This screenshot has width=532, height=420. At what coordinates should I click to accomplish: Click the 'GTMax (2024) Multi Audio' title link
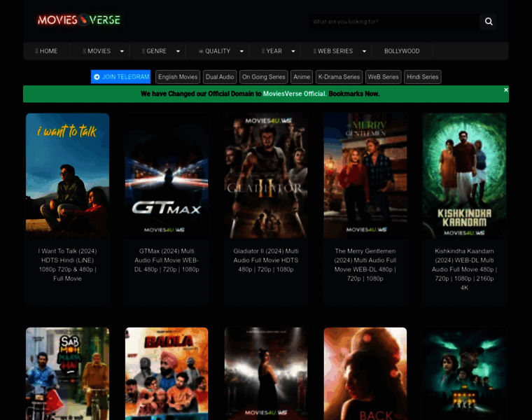pyautogui.click(x=167, y=260)
